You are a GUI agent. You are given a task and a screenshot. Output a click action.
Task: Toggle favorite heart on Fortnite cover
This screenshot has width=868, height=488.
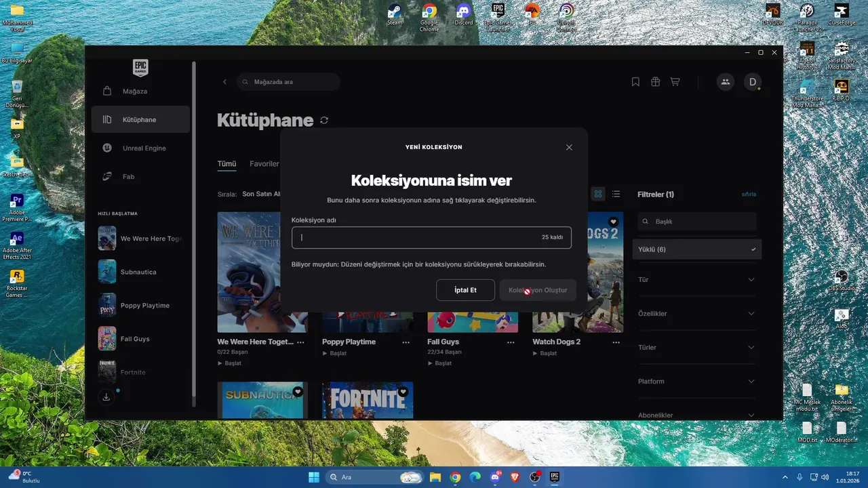403,392
